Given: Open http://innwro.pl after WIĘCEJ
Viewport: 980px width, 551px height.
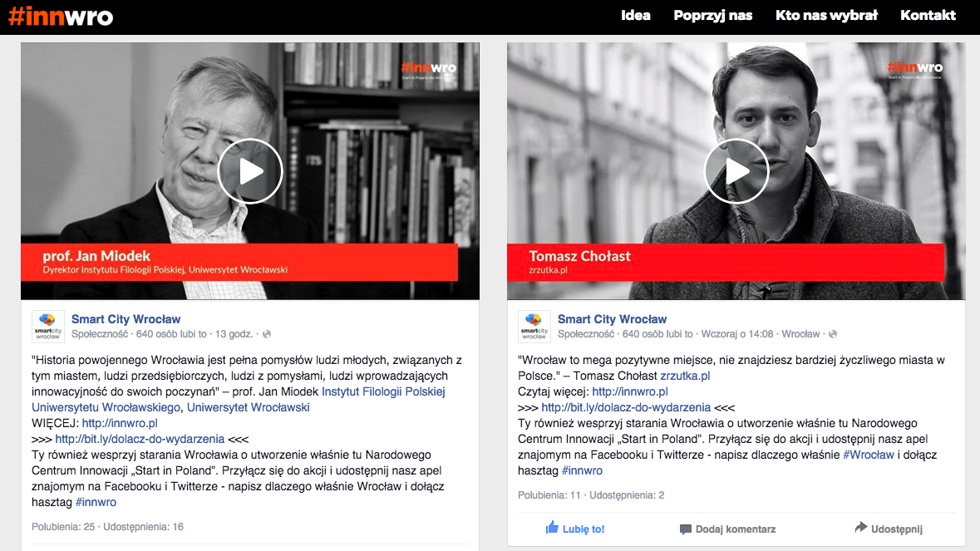Looking at the screenshot, I should click(120, 423).
